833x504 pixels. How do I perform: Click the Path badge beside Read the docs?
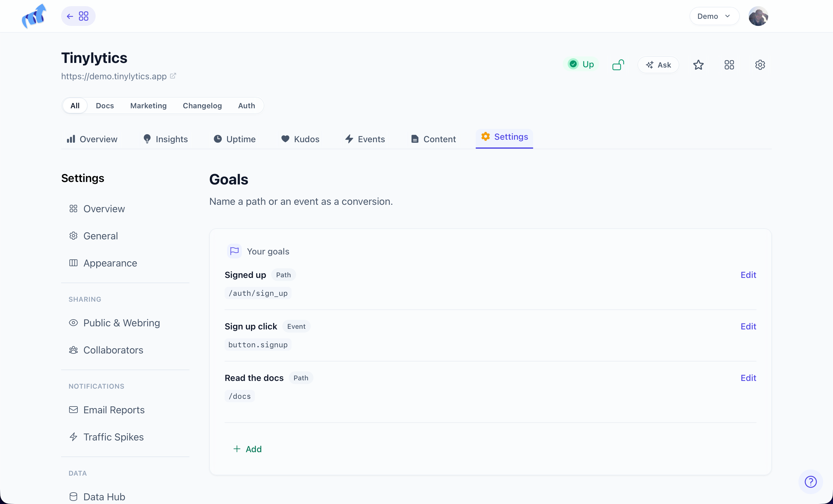(x=301, y=378)
